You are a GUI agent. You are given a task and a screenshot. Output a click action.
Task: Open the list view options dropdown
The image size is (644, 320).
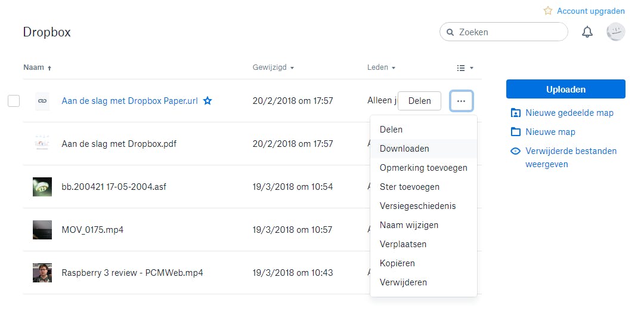click(x=465, y=68)
